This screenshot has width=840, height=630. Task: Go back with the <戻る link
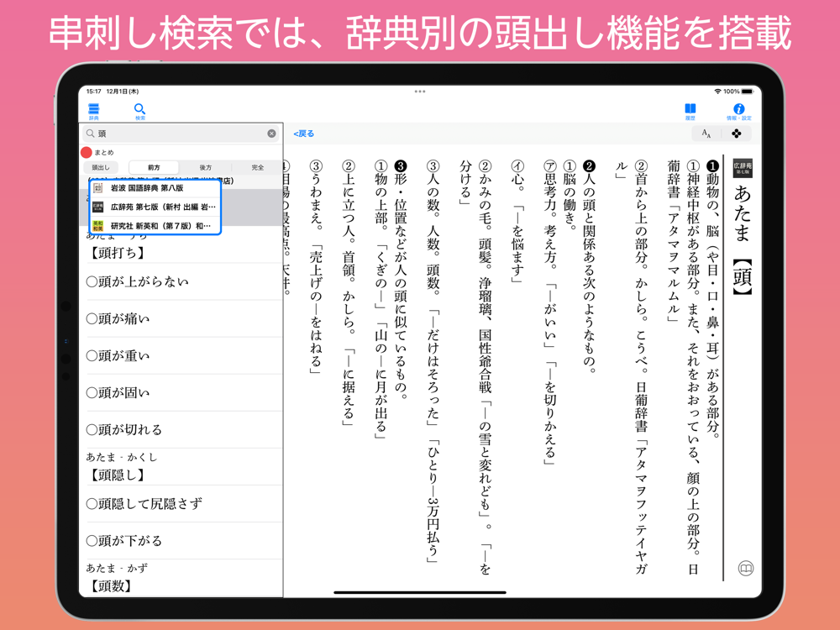[x=304, y=134]
